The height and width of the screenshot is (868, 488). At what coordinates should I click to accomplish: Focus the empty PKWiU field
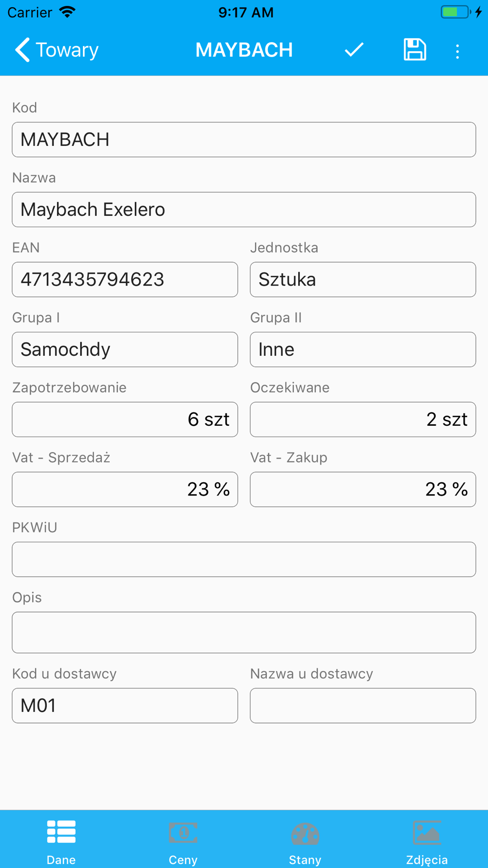244,559
